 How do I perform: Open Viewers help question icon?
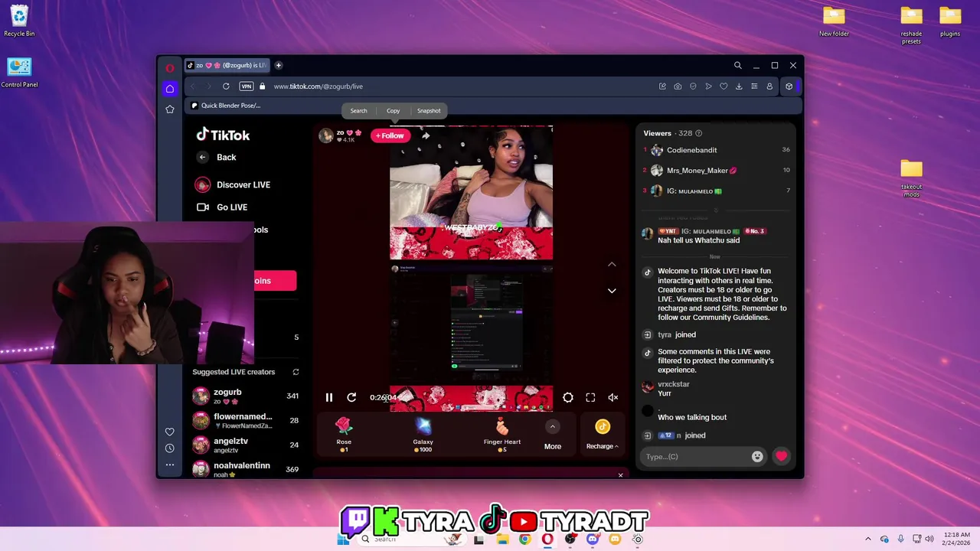point(698,133)
